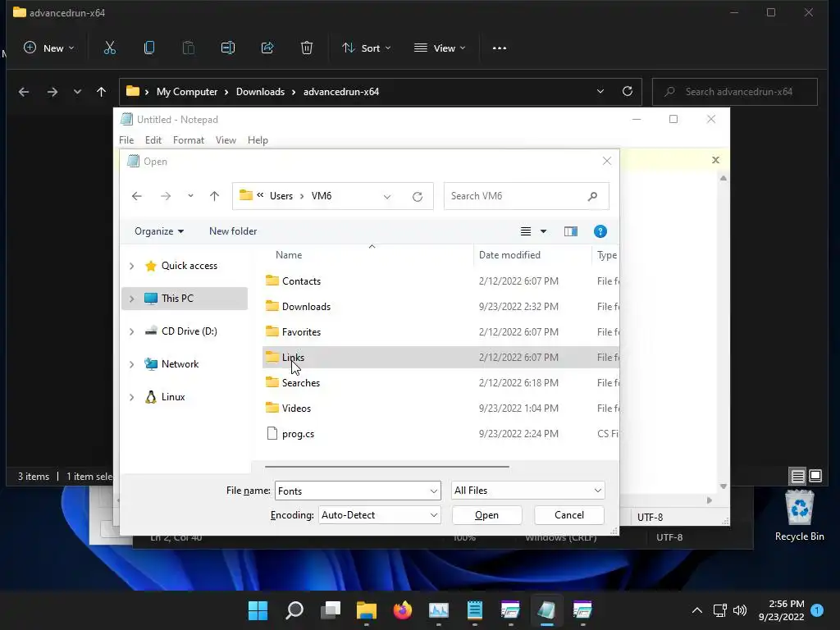Open the All Files type dropdown

click(x=528, y=491)
